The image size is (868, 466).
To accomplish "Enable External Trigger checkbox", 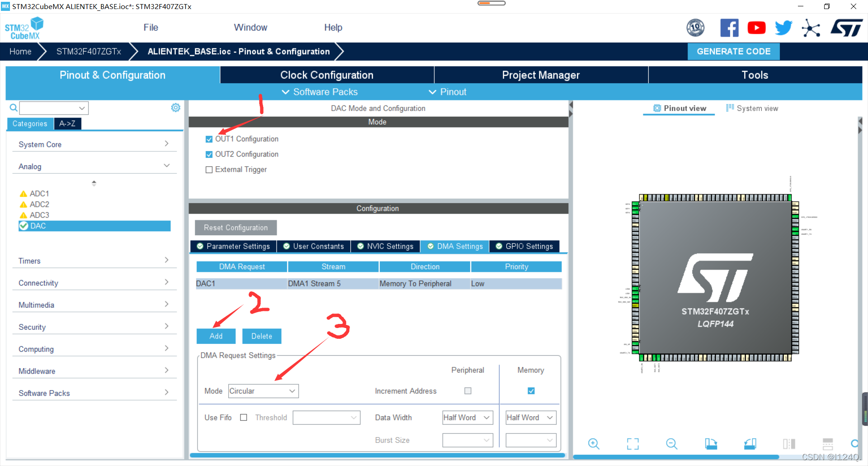I will 209,170.
